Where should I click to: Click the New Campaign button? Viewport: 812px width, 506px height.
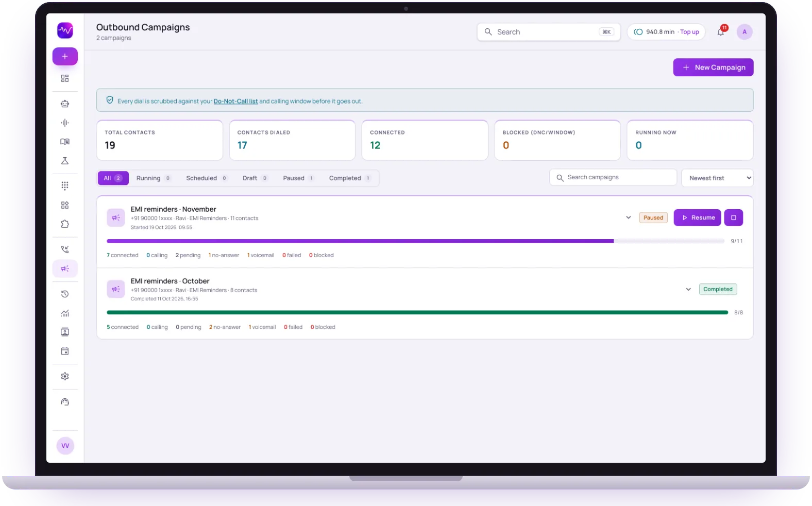click(713, 68)
